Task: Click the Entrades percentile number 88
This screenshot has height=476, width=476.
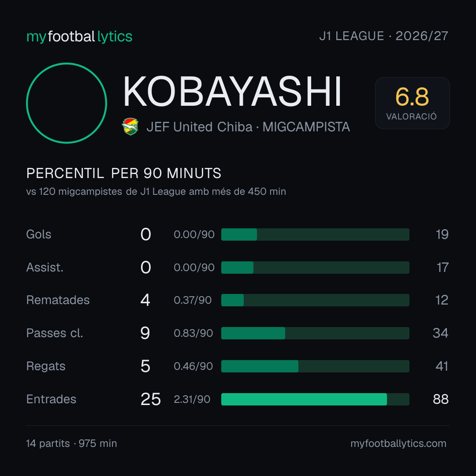Action: [x=440, y=399]
